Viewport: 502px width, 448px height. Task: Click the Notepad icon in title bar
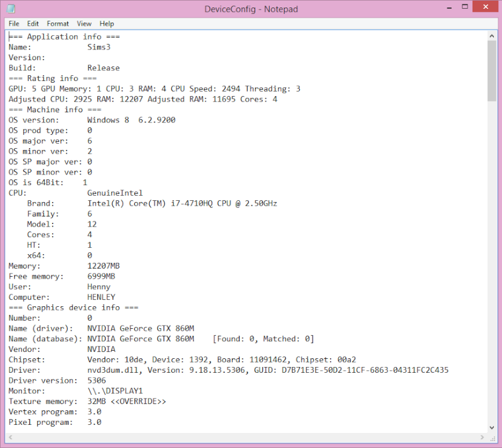click(x=11, y=8)
